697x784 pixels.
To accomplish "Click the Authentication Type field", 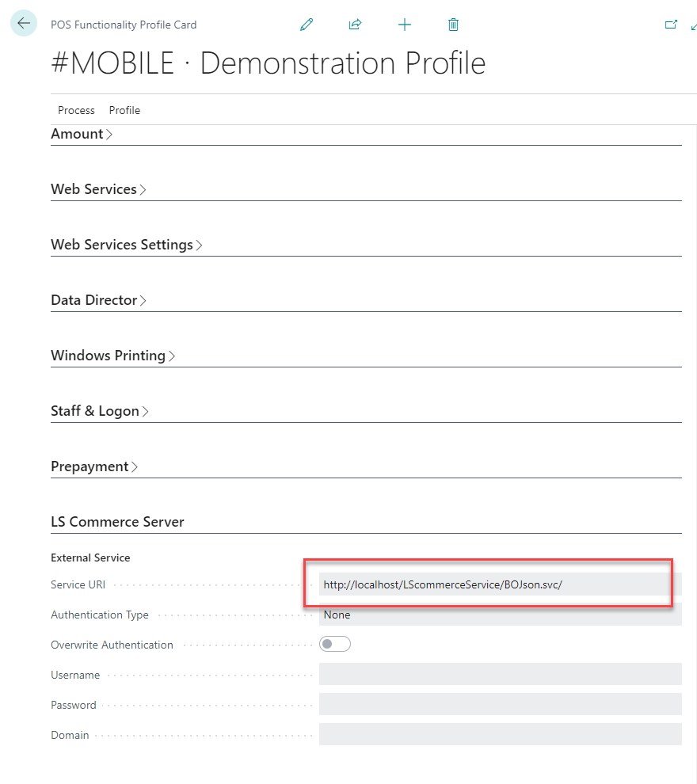I will (499, 615).
